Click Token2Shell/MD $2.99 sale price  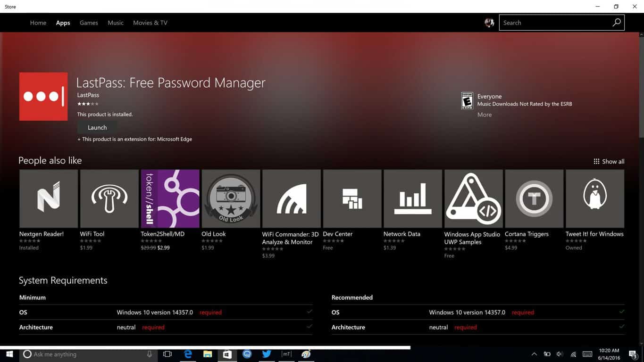[x=164, y=248]
